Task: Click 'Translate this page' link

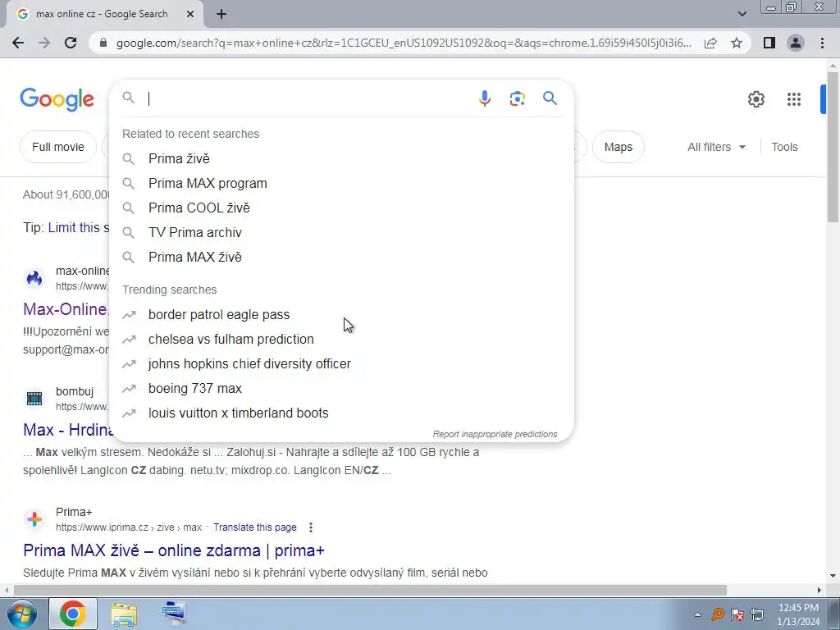Action: click(x=254, y=527)
